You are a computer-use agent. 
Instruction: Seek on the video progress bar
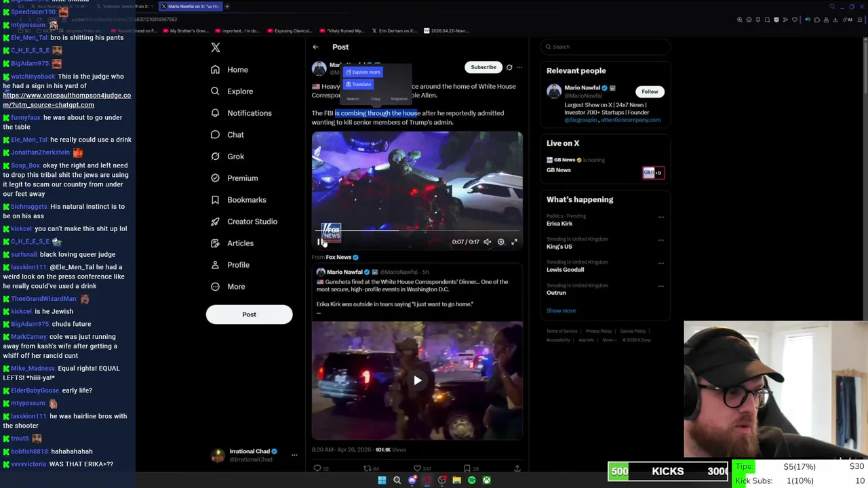(417, 230)
